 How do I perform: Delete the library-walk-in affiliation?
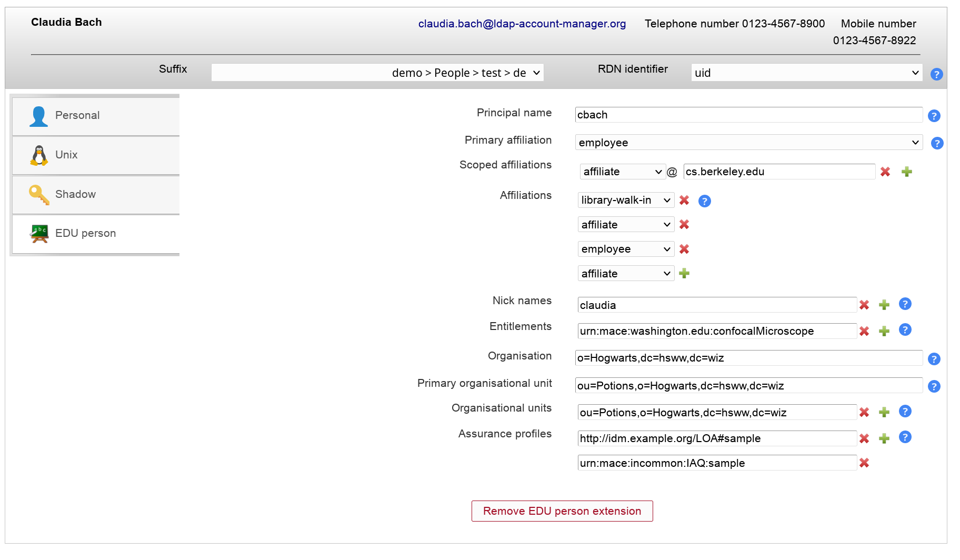click(684, 200)
